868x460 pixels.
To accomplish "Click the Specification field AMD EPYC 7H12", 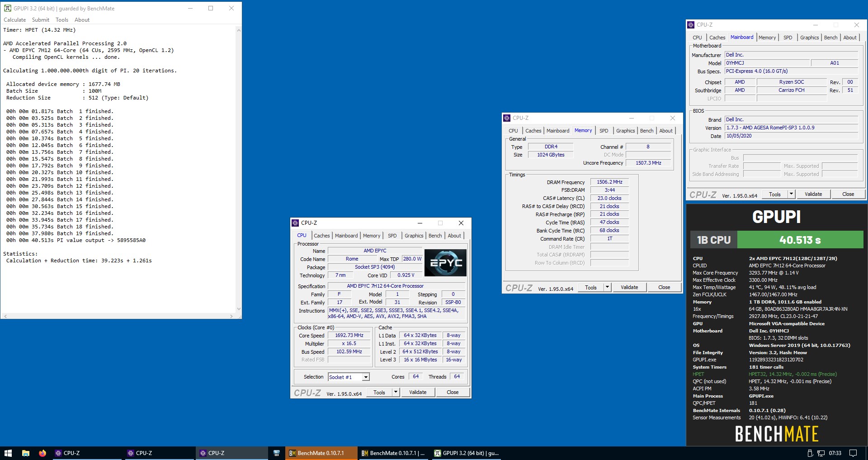I will (396, 286).
